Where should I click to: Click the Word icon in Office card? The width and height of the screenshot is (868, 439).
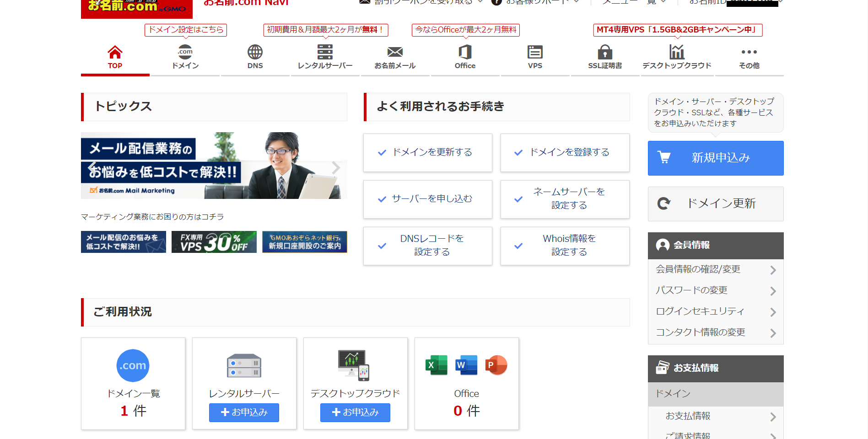click(466, 365)
